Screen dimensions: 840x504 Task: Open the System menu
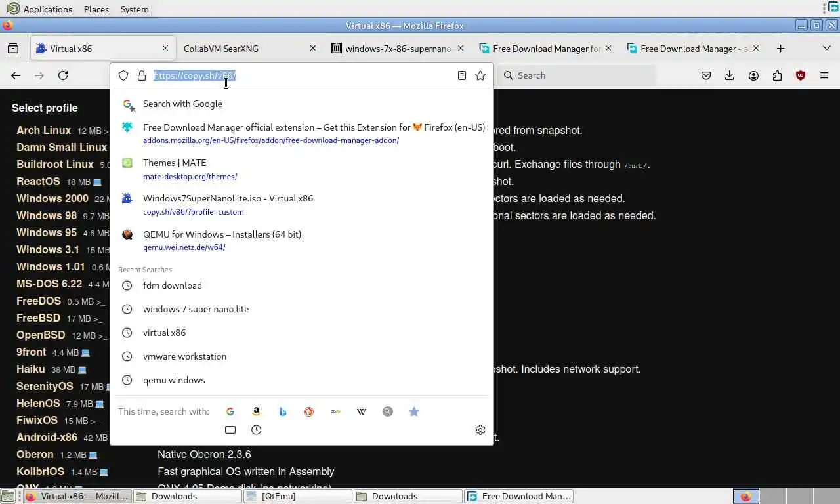click(135, 9)
